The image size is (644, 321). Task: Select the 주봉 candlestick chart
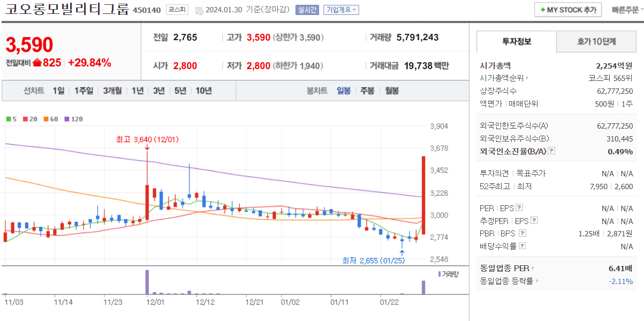(367, 91)
